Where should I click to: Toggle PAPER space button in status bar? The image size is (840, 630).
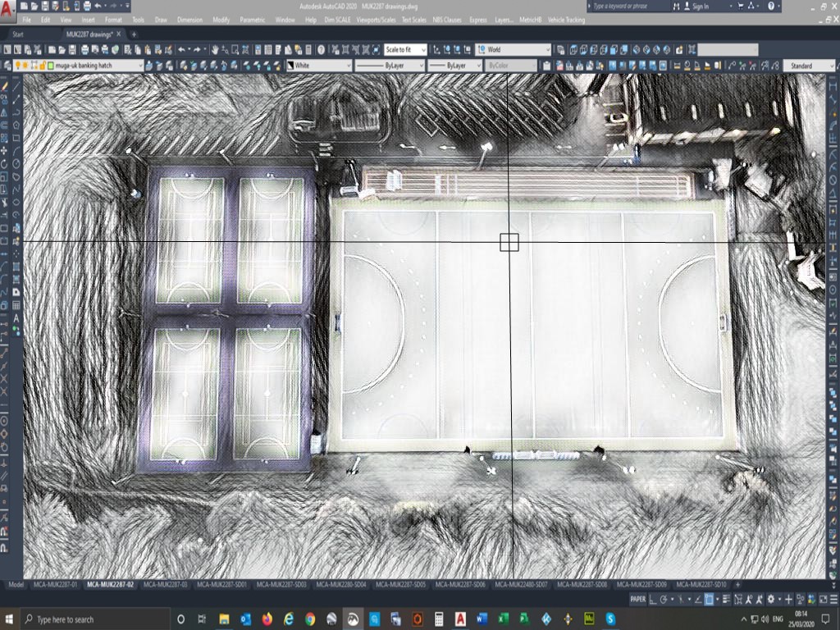tap(637, 600)
